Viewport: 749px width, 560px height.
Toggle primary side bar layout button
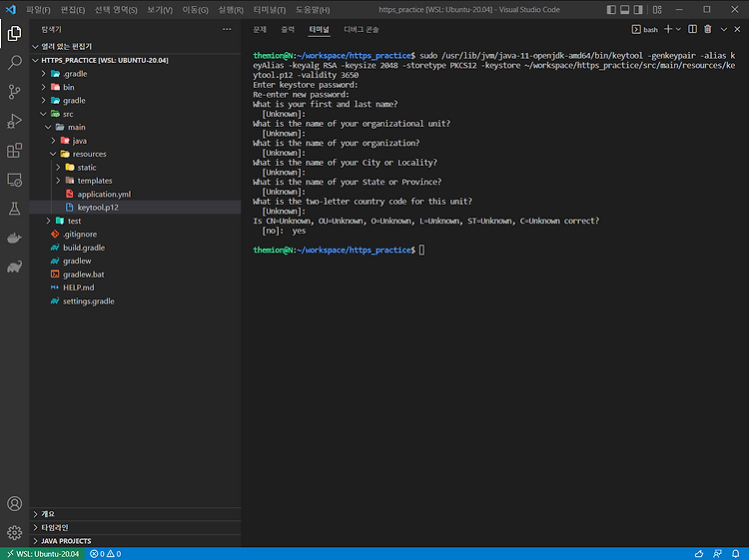click(611, 10)
